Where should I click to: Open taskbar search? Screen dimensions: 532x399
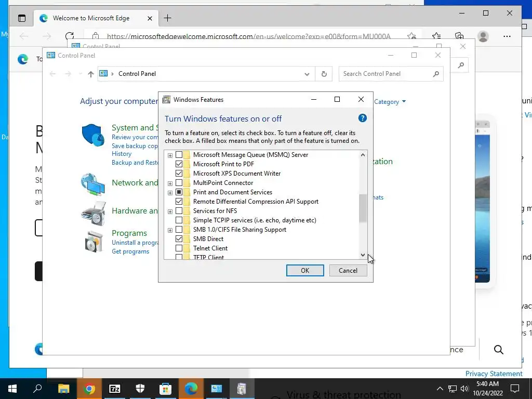pyautogui.click(x=37, y=389)
